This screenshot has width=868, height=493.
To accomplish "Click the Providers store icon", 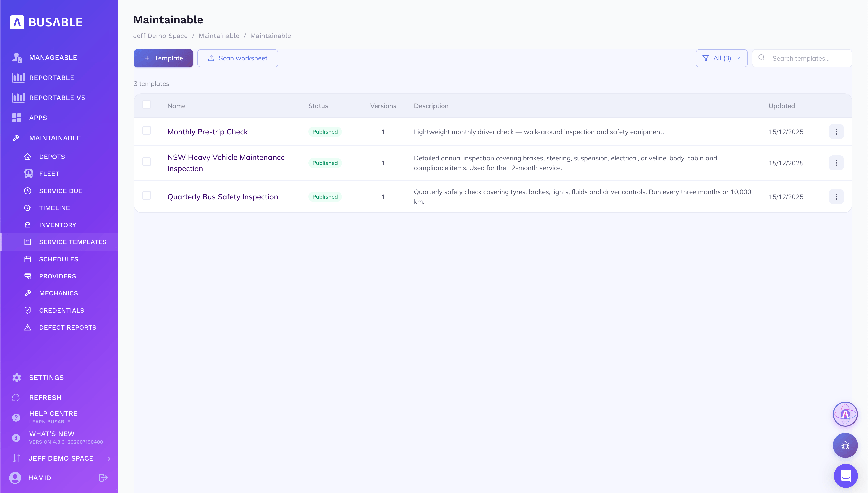I will tap(28, 276).
